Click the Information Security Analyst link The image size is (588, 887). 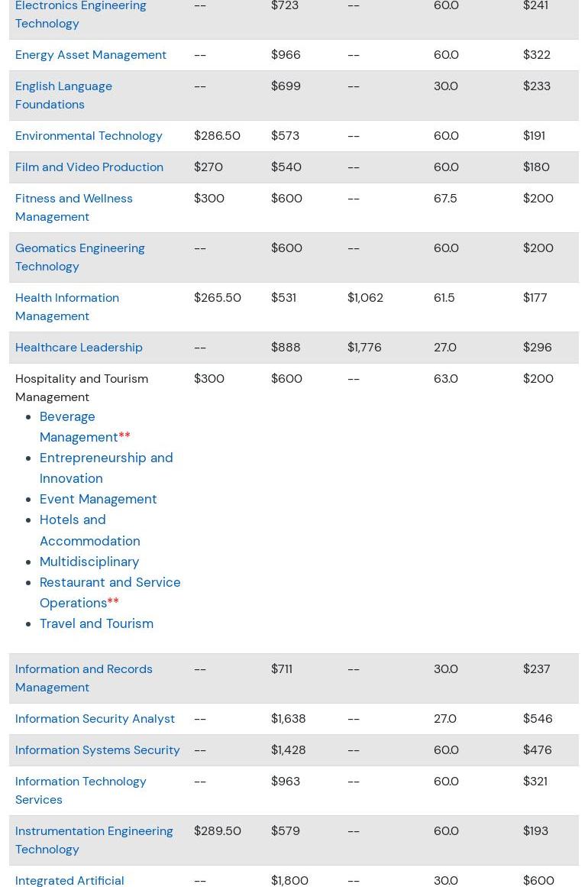pyautogui.click(x=95, y=719)
